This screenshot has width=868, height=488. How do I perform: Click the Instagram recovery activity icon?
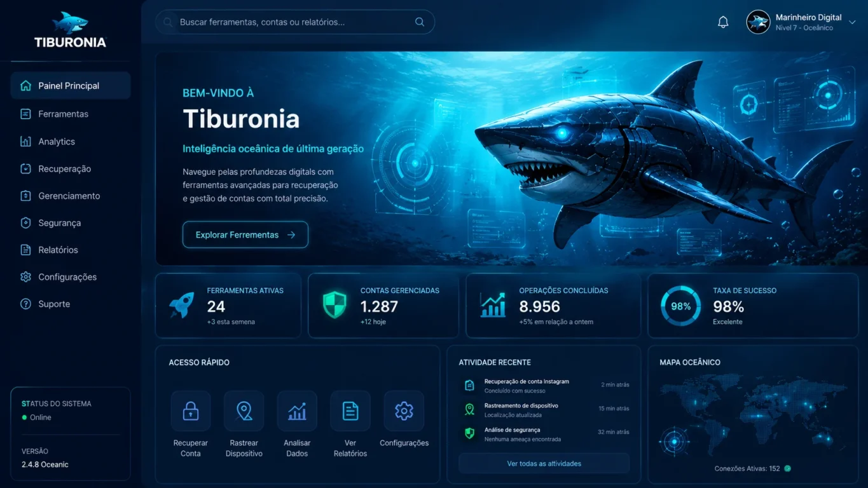[469, 385]
